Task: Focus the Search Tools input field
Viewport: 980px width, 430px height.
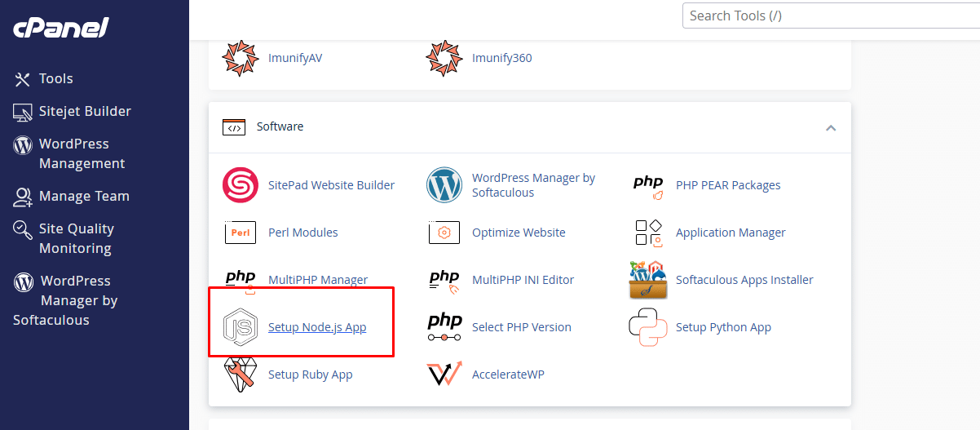Action: point(831,16)
